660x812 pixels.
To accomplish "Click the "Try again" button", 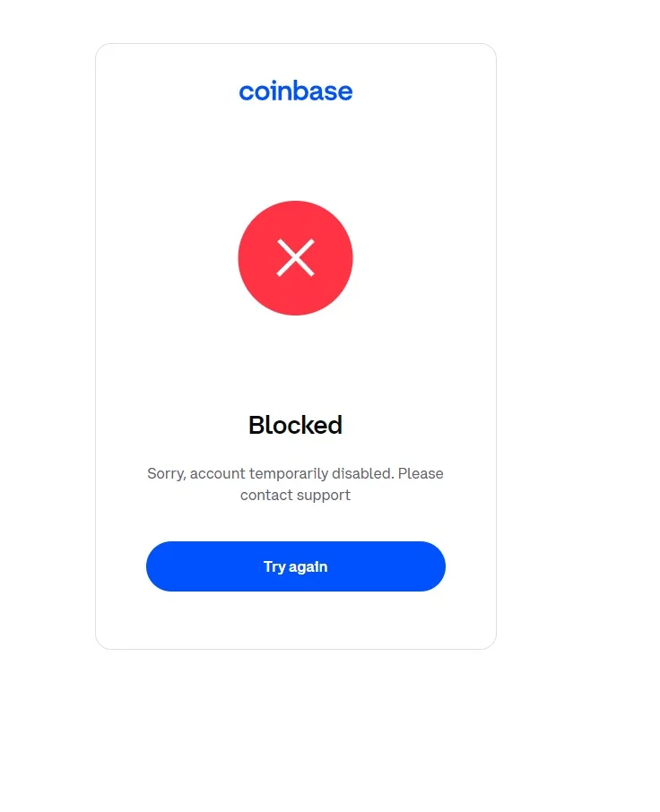I will tap(295, 566).
